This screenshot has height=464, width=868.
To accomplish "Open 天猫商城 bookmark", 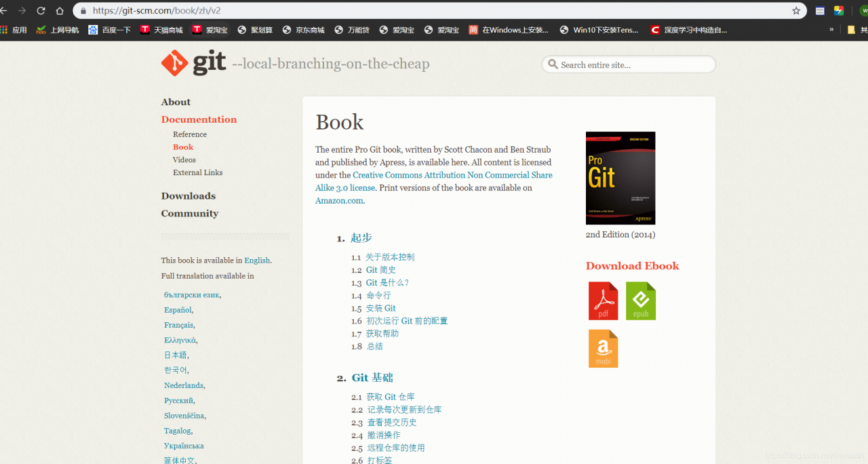I will [161, 30].
